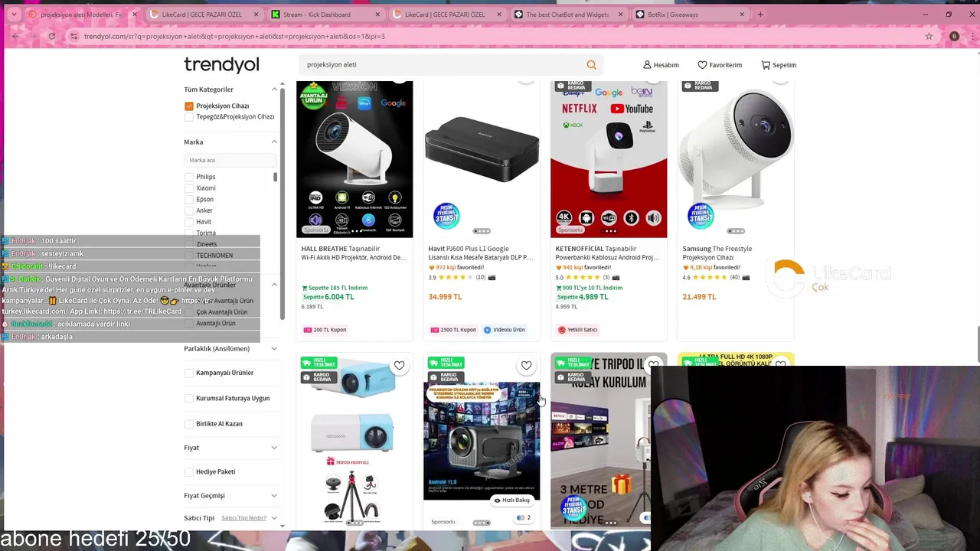Open new browser tab with plus icon
Viewport: 980px width, 551px height.
click(760, 15)
